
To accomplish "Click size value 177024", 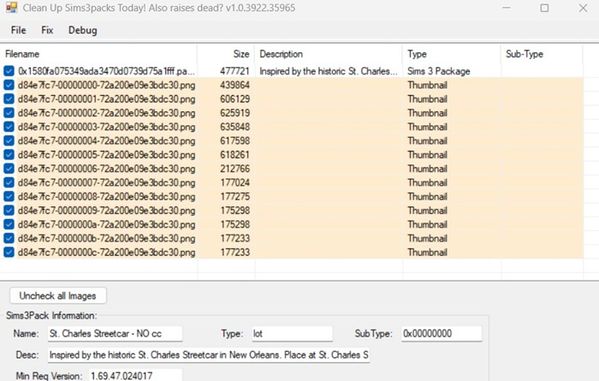I will tap(235, 183).
